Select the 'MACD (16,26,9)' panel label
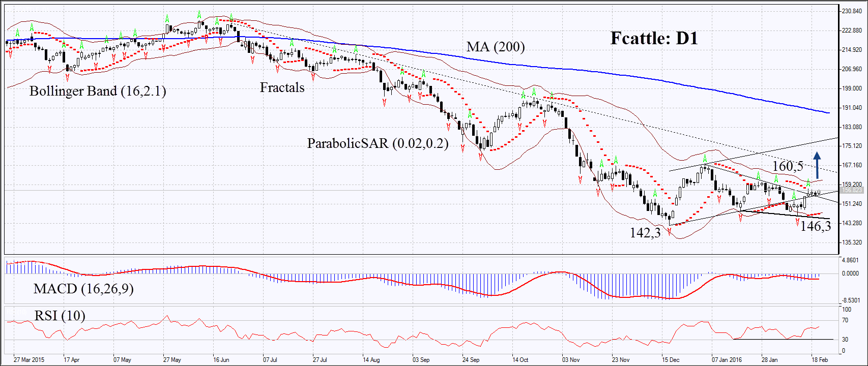Screen dimensions: 868x366 [83, 289]
